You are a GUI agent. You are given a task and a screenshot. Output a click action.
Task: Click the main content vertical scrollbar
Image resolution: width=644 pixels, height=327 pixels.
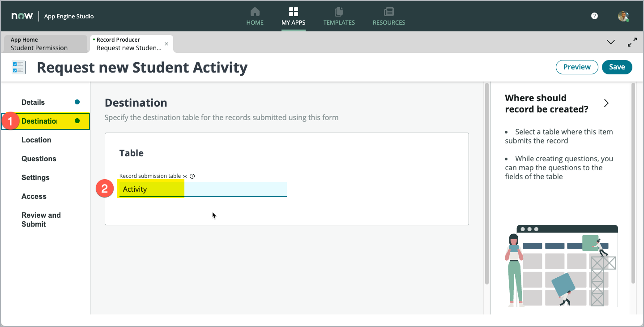486,183
